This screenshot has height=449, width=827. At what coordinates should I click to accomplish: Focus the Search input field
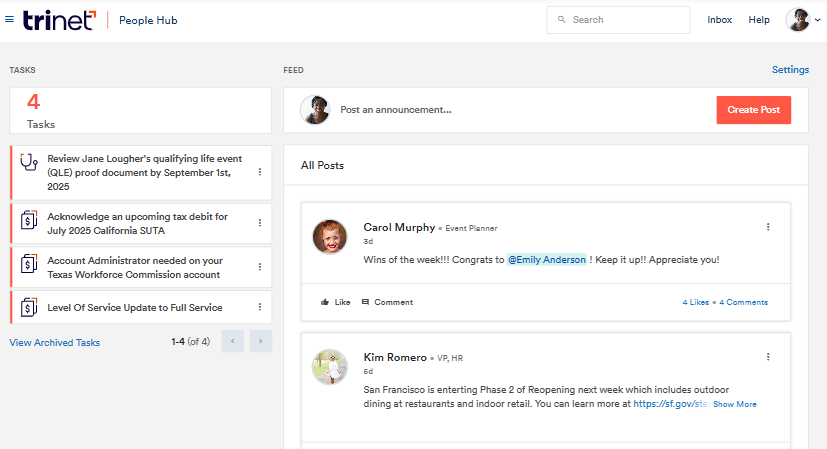point(618,20)
